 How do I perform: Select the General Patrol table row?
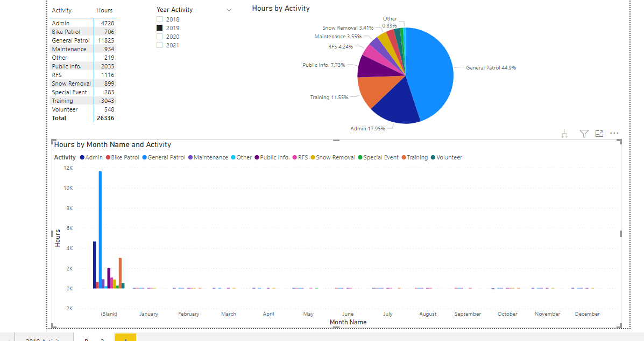83,40
